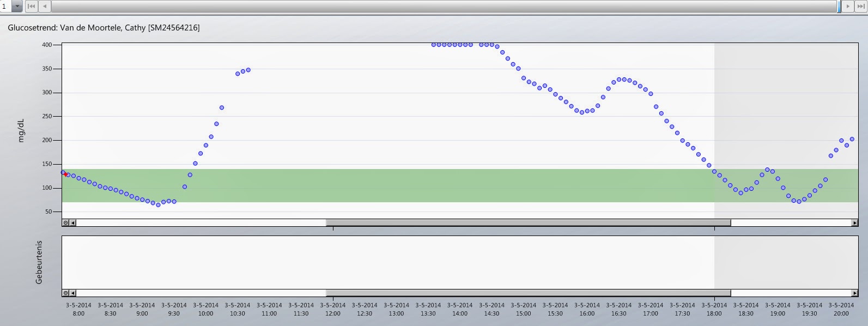The height and width of the screenshot is (326, 868).
Task: Select the lowest morning glucose point near 9:15
Action: click(x=158, y=205)
